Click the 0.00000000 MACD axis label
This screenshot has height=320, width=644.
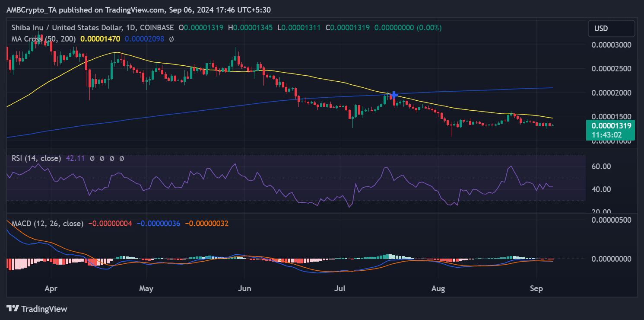click(x=612, y=259)
